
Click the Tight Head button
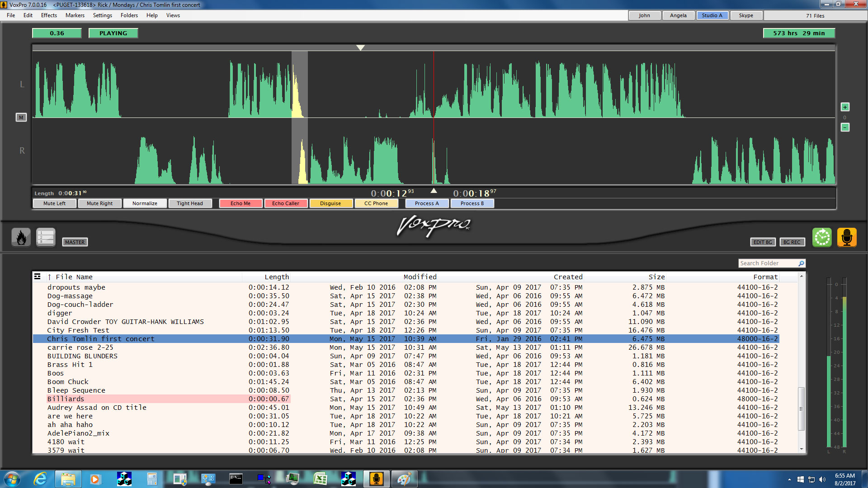pos(190,203)
